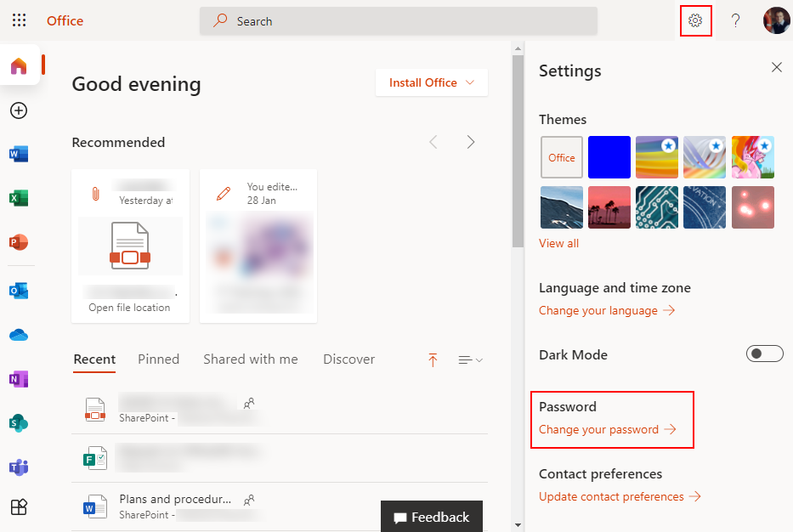Image resolution: width=793 pixels, height=532 pixels.
Task: Click the main page vertical scrollbar
Action: [518, 152]
